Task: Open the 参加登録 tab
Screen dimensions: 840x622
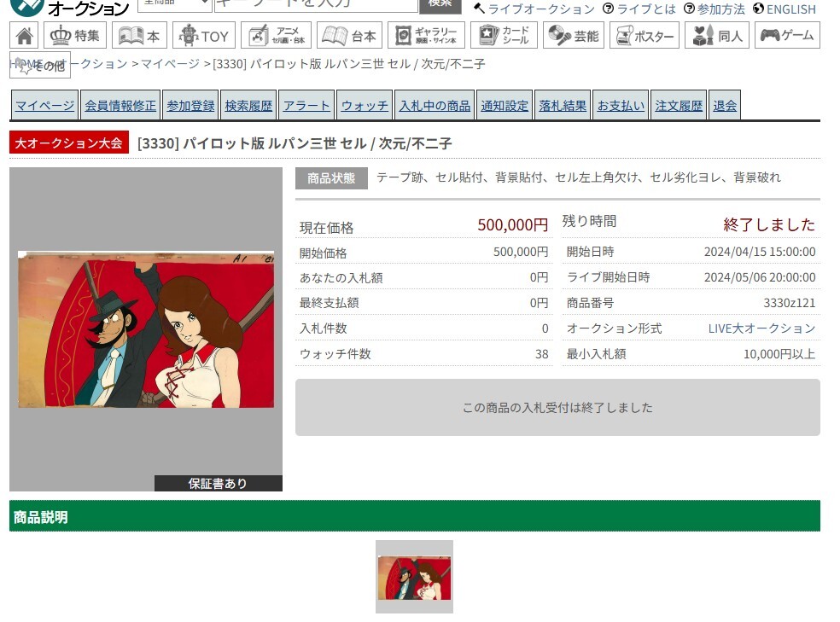Action: click(190, 106)
